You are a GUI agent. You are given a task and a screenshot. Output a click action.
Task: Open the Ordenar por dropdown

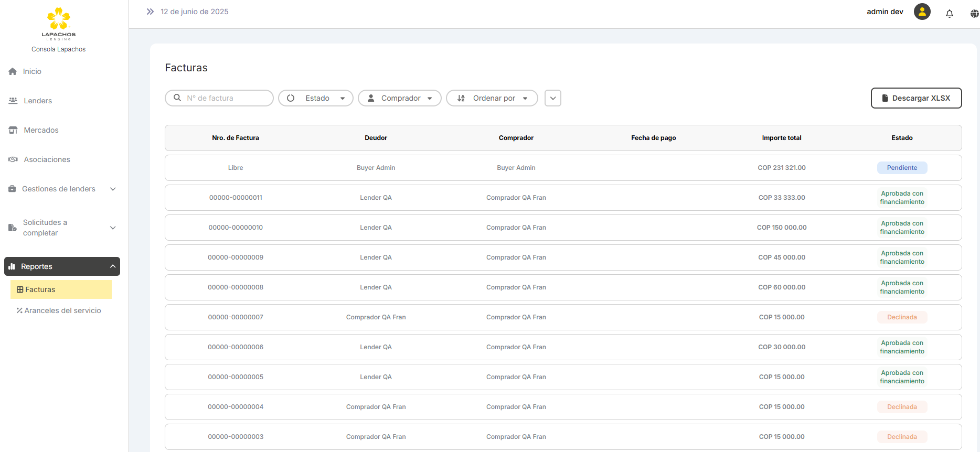tap(492, 98)
